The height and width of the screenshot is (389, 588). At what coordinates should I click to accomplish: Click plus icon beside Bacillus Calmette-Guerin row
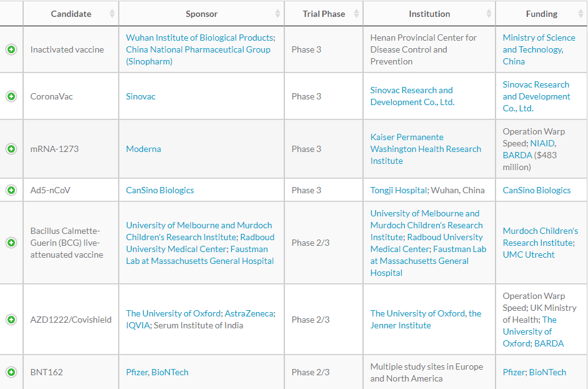[x=11, y=243]
